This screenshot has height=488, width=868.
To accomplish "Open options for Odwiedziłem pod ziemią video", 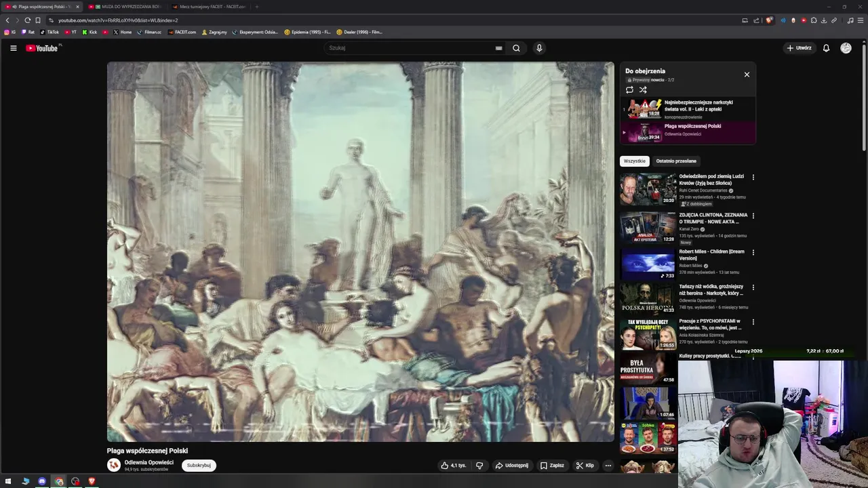I will [x=753, y=178].
